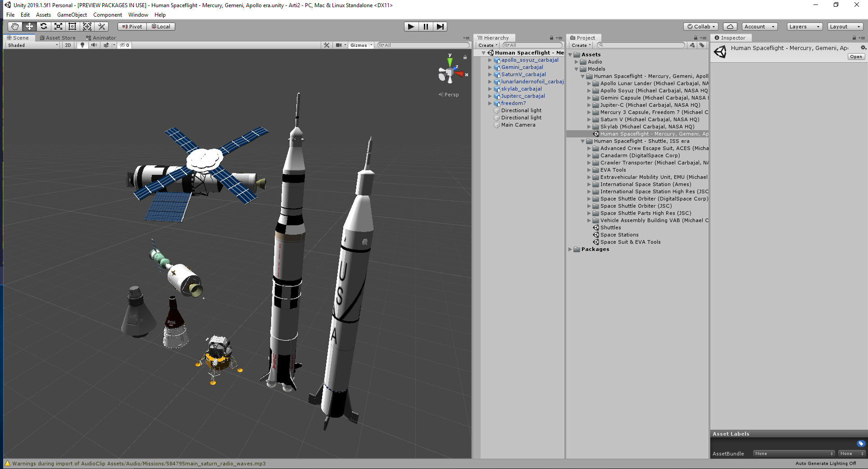Choose the Rect Transform tool
This screenshot has width=868, height=469.
pos(73,26)
